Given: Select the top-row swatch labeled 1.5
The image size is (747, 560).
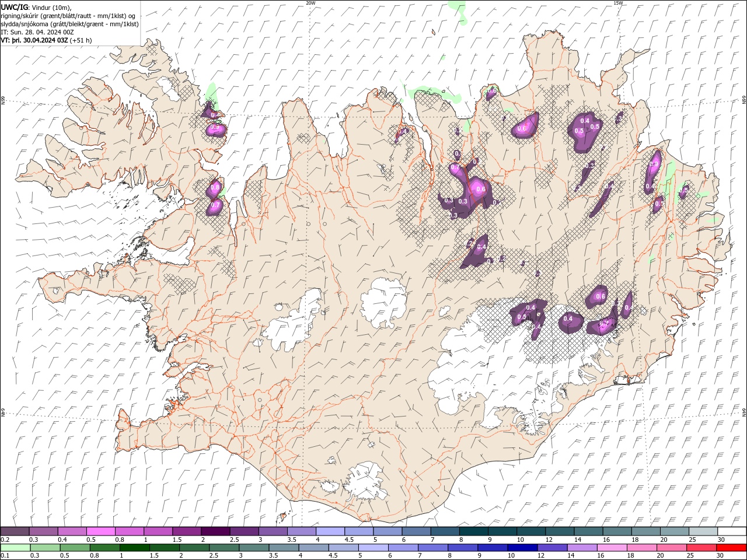Looking at the screenshot, I should click(187, 531).
